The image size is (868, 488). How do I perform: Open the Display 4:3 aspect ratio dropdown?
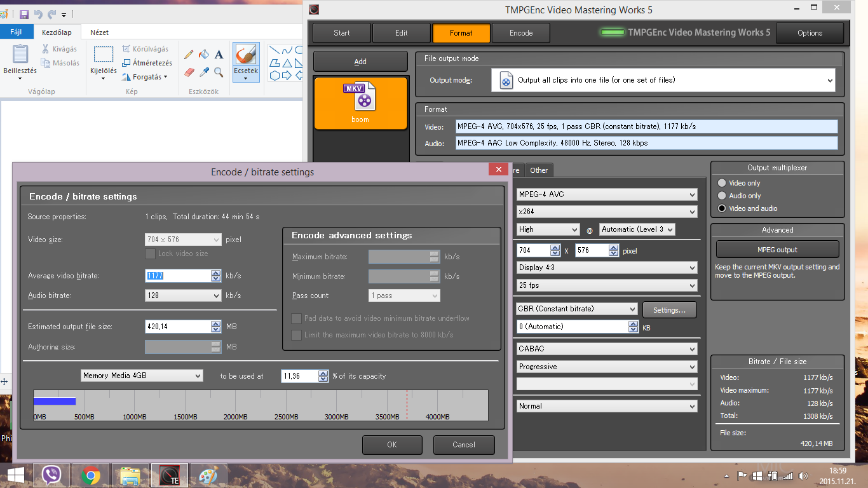pyautogui.click(x=607, y=268)
